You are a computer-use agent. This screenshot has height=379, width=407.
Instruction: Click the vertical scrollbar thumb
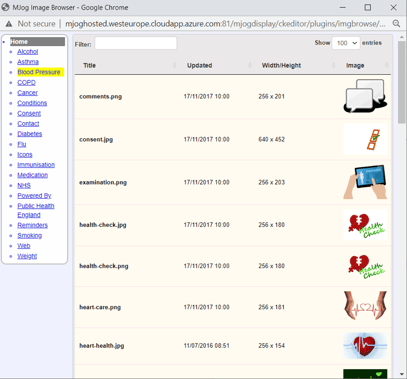click(x=402, y=82)
